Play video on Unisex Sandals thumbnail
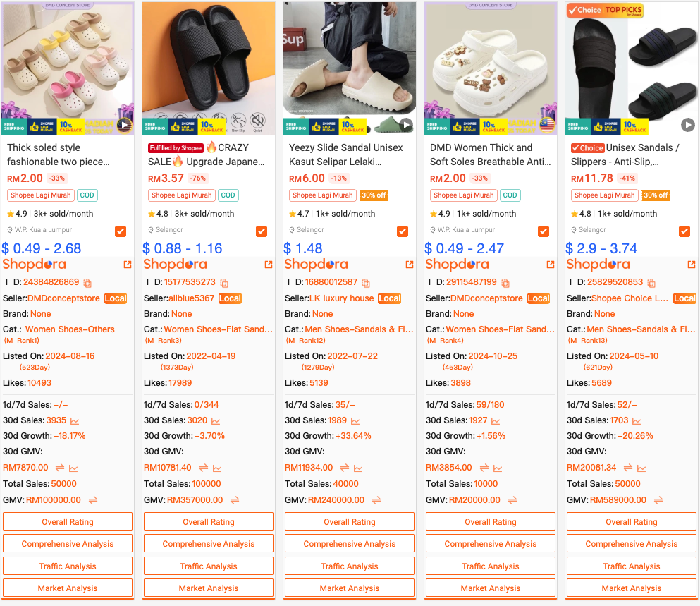700x606 pixels. click(687, 125)
